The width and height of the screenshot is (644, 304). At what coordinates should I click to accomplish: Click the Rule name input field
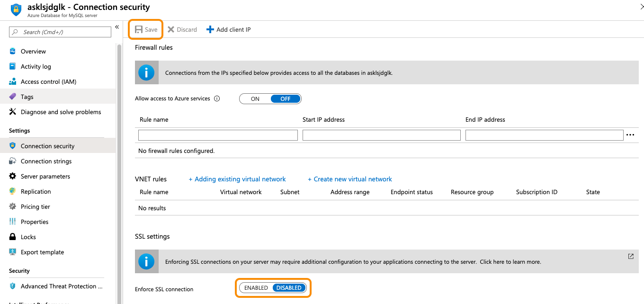click(x=218, y=135)
